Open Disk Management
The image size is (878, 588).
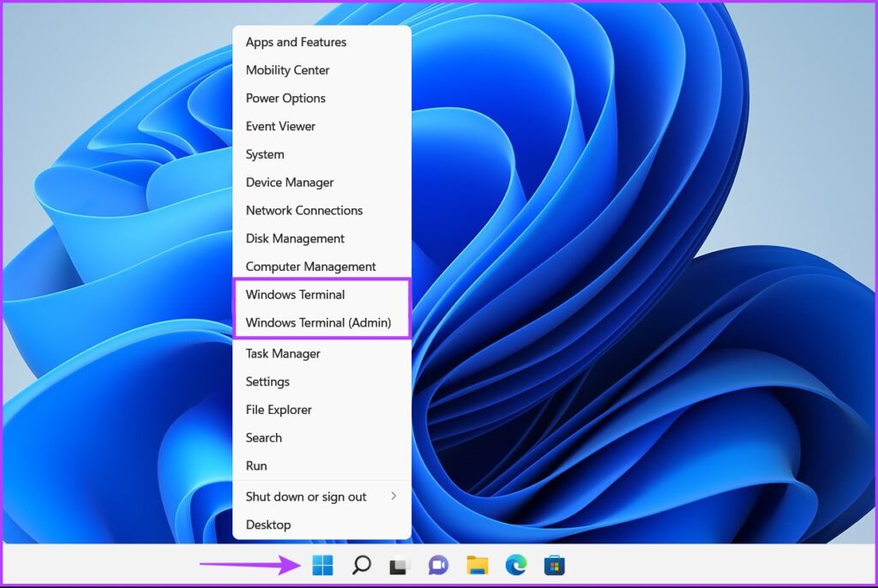click(x=294, y=238)
